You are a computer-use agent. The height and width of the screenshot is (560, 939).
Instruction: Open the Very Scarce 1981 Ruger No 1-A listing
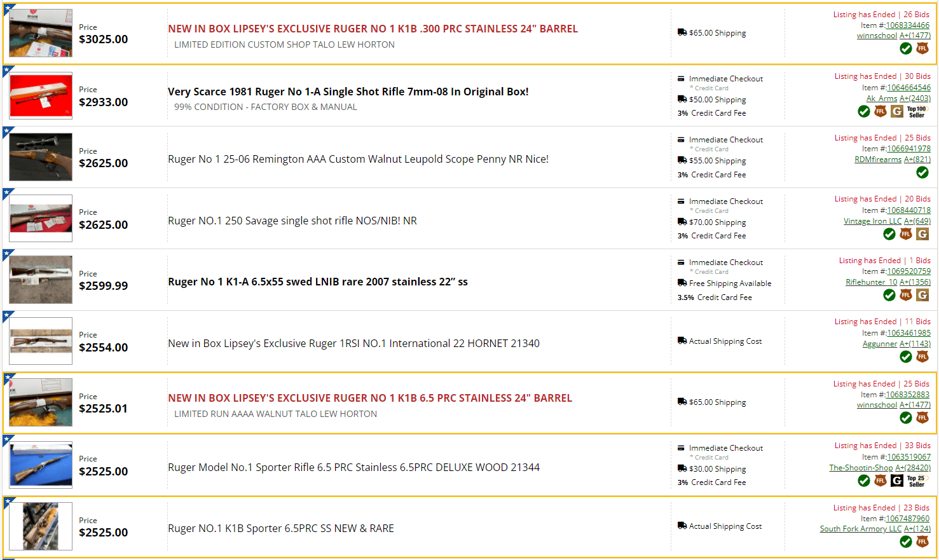tap(348, 92)
